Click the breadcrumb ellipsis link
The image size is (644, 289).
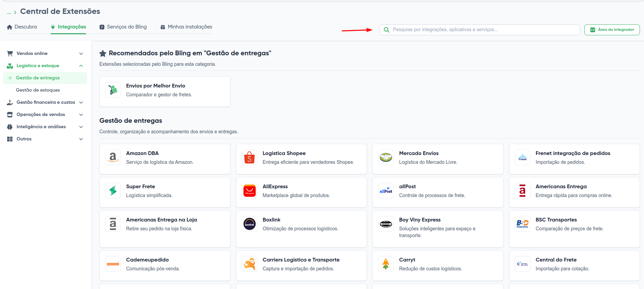(9, 12)
